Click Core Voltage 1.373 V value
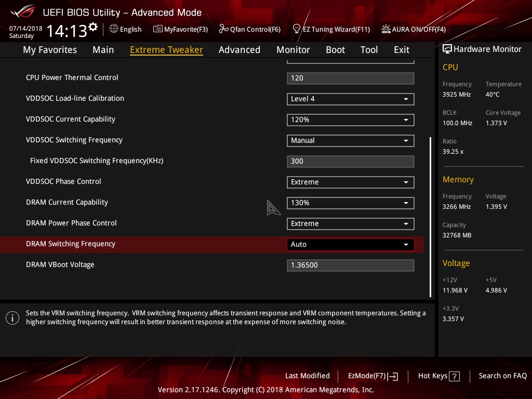The height and width of the screenshot is (399, 532). click(496, 123)
